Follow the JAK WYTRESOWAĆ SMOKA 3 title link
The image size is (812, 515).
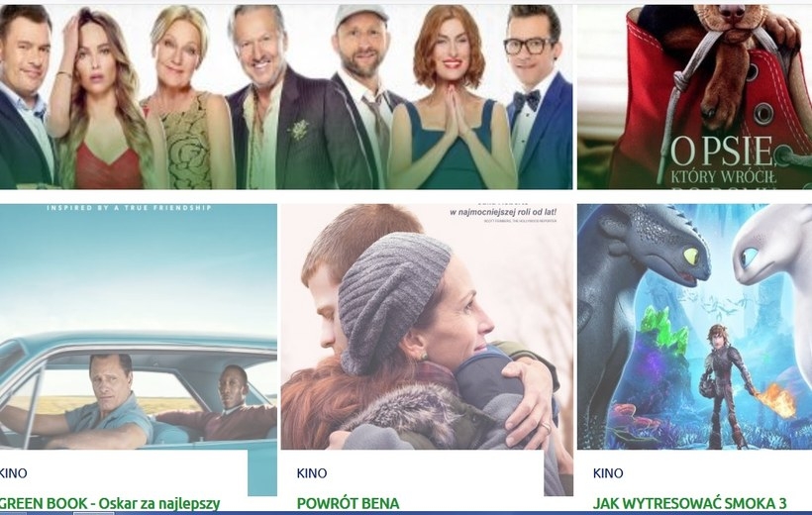(690, 503)
